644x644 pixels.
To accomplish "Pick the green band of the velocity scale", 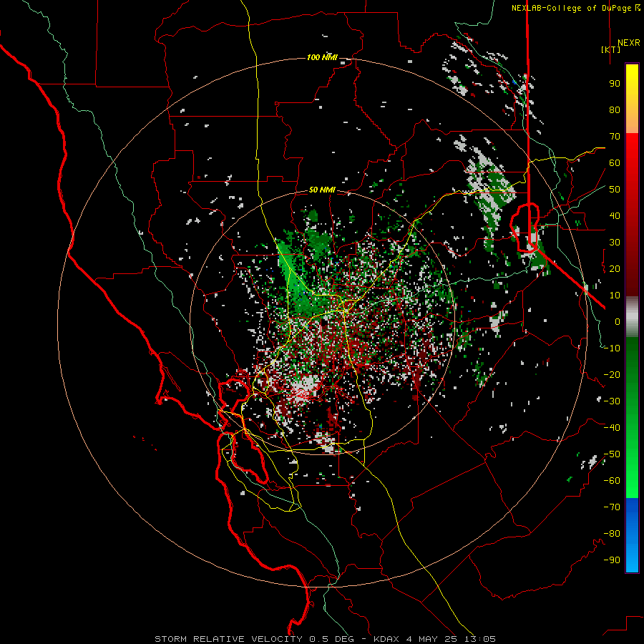I will point(632,417).
